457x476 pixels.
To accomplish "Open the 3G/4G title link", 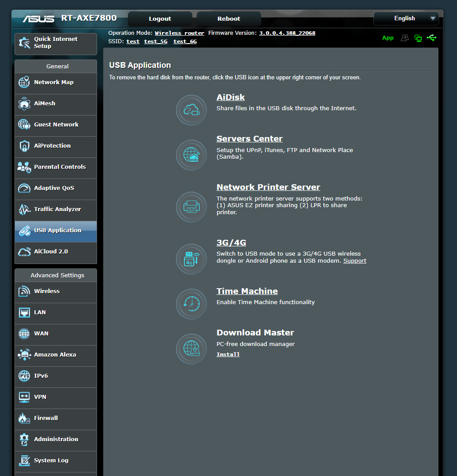I will (231, 243).
